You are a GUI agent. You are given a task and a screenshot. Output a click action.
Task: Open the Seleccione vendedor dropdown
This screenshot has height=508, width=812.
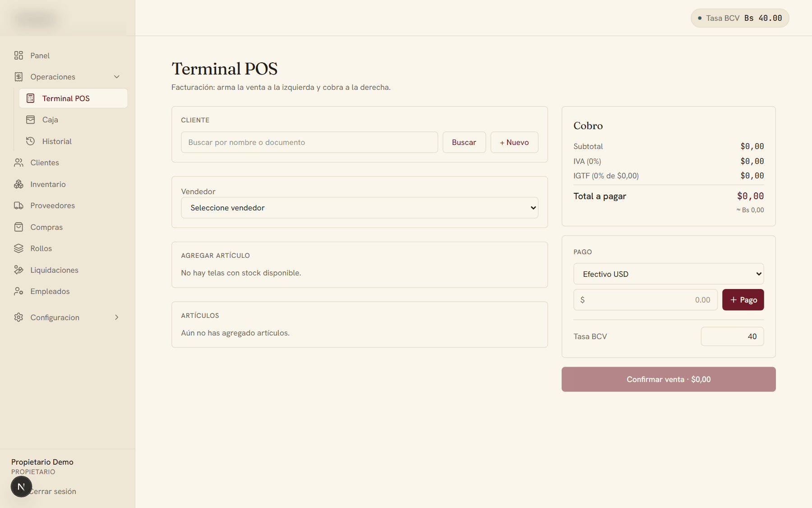click(x=360, y=208)
